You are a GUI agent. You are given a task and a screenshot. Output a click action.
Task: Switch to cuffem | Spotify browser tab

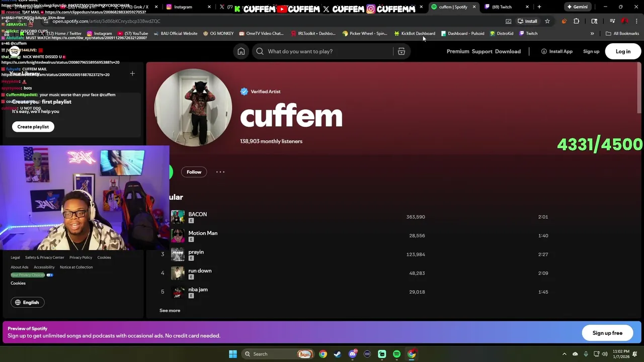coord(453,7)
